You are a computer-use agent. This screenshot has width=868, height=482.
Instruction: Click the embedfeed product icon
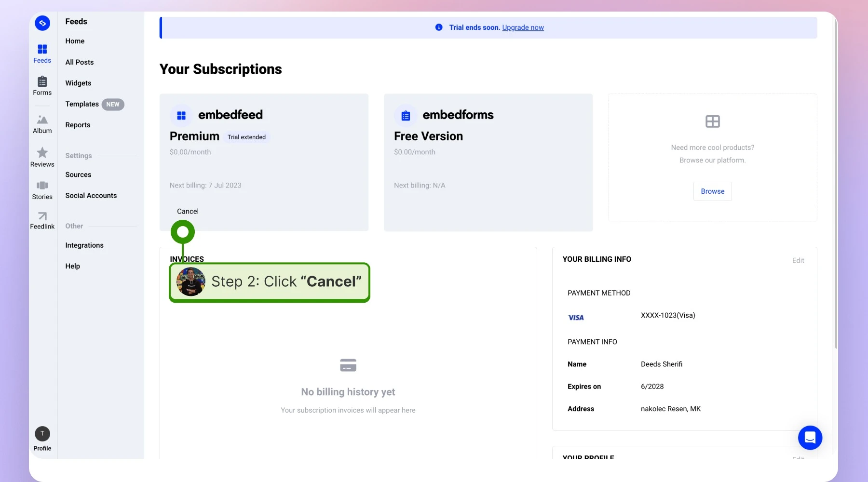pos(181,116)
